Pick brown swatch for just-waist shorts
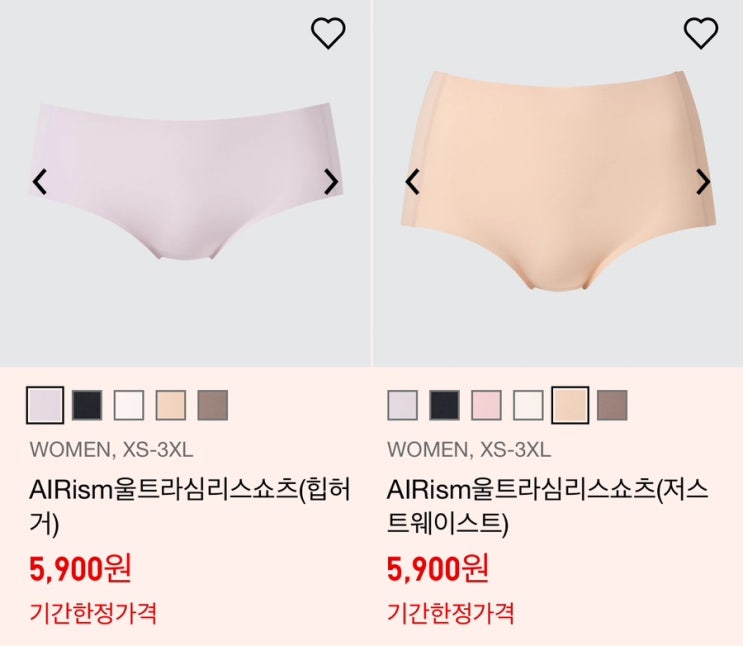The width and height of the screenshot is (743, 646). tap(612, 405)
